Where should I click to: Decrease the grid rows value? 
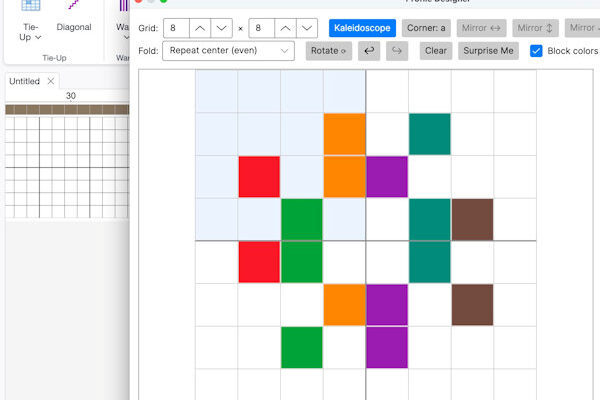click(x=307, y=28)
